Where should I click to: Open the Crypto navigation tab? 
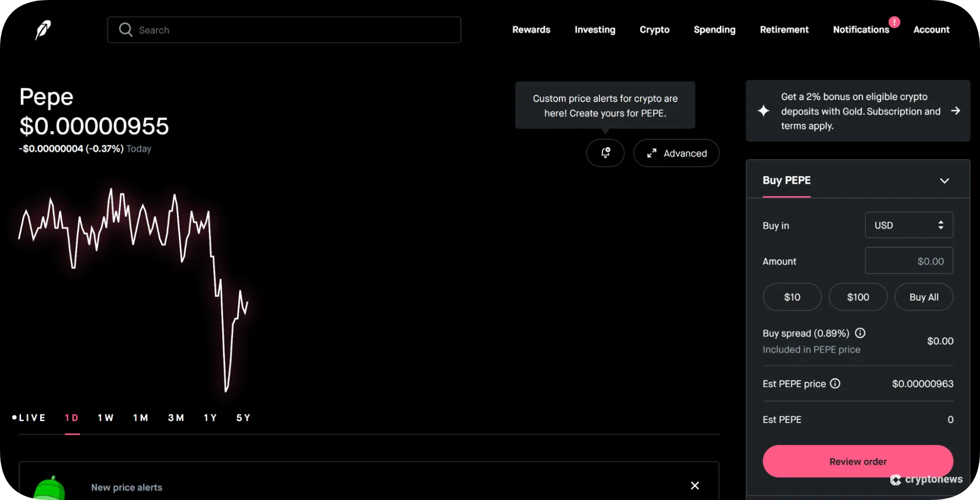click(654, 29)
